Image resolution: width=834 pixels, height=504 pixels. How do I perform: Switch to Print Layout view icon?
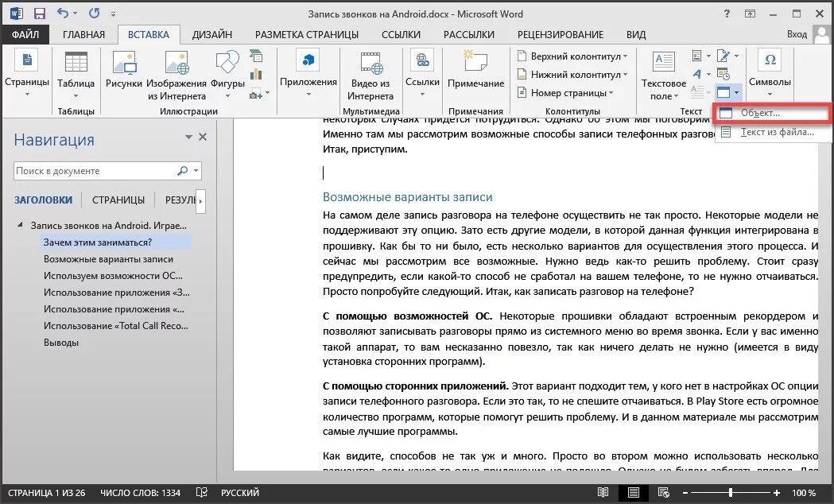click(x=633, y=493)
